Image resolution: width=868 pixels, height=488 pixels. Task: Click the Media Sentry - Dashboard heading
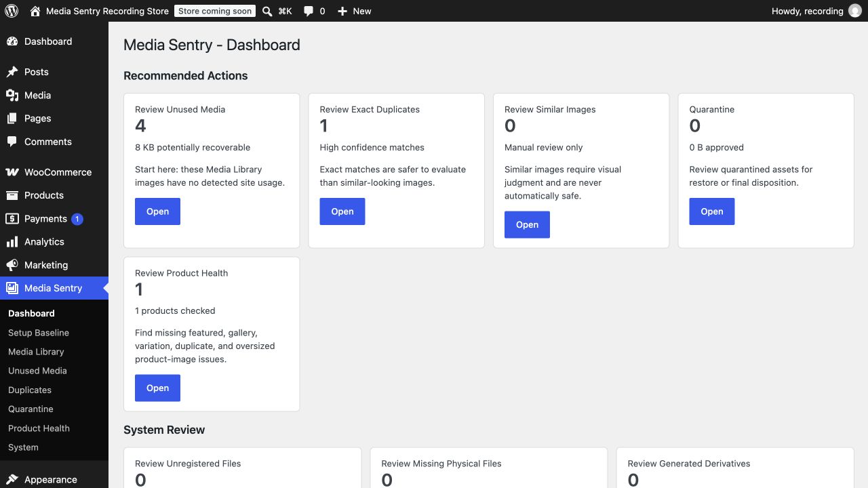click(x=212, y=45)
